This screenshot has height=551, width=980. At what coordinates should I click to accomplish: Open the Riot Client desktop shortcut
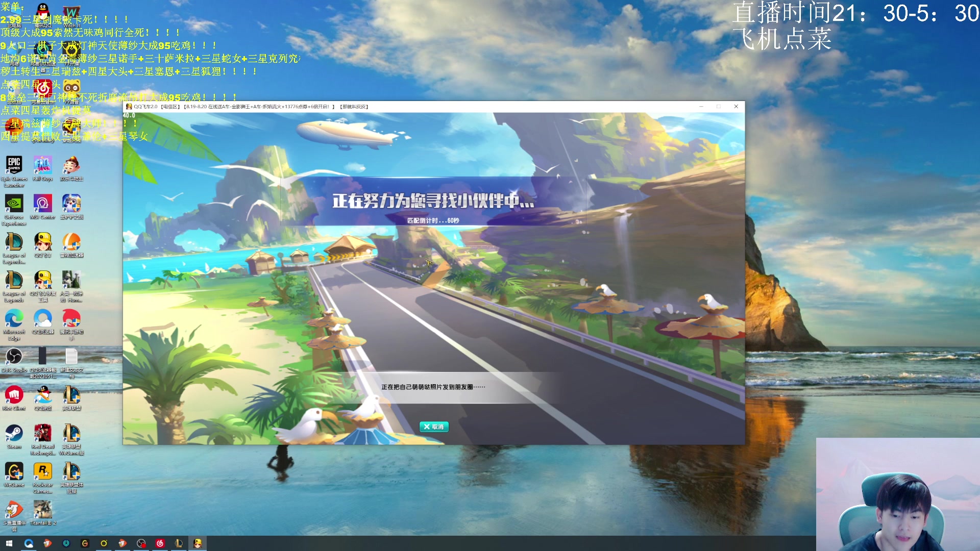click(x=14, y=398)
